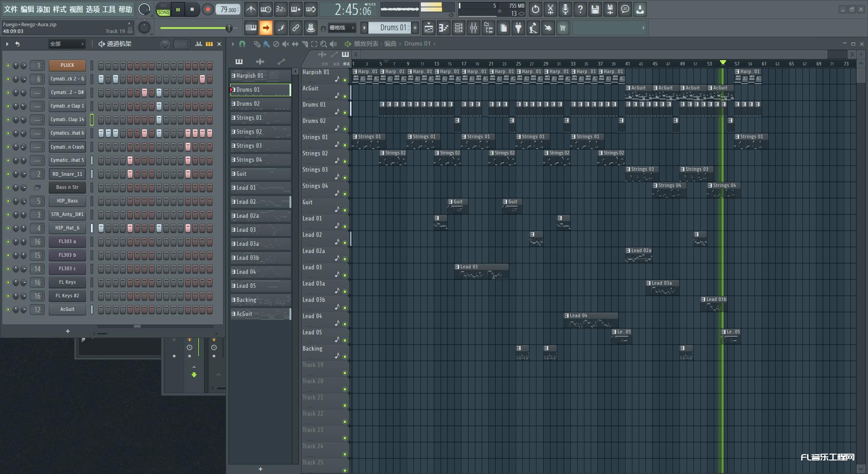Select Strings 03 in pattern picker
Screen dimensions: 868x474
pyautogui.click(x=261, y=146)
